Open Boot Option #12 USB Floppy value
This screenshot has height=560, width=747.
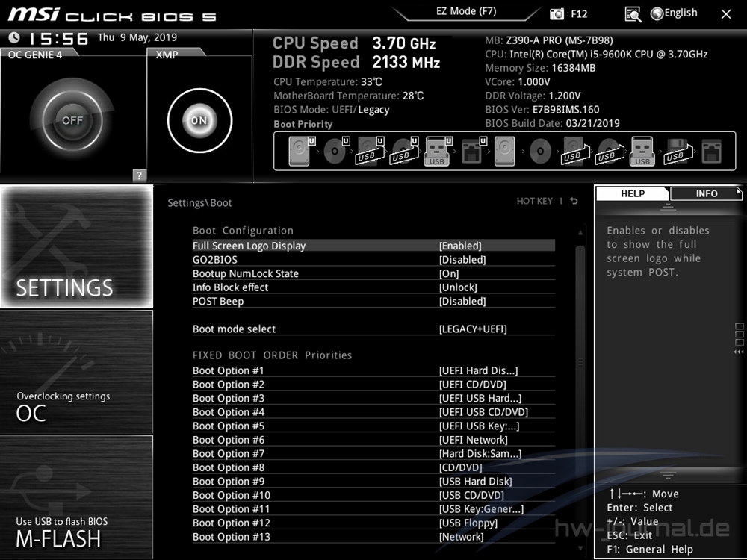[x=468, y=523]
